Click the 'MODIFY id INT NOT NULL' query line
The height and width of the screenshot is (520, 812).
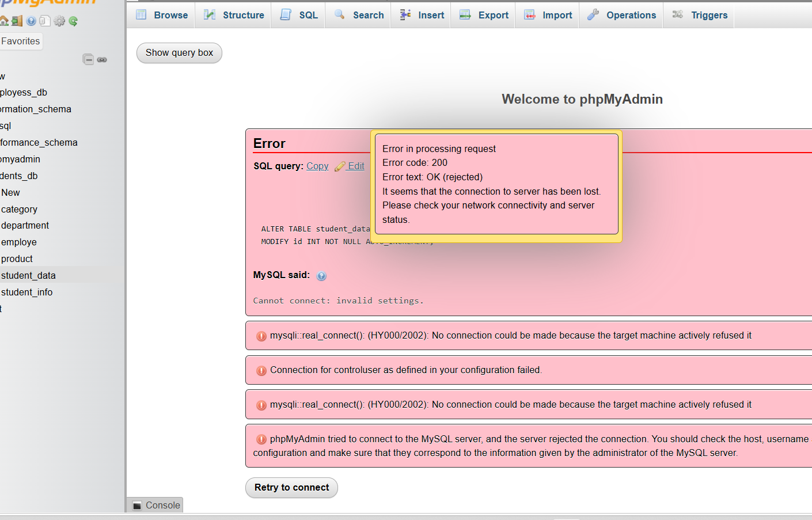click(x=347, y=242)
